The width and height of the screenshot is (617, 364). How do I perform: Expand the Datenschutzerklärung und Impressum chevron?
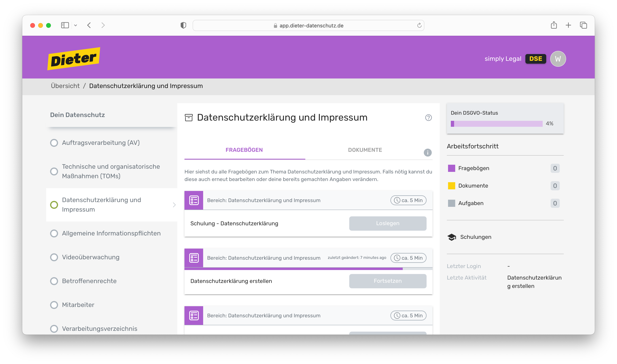174,205
